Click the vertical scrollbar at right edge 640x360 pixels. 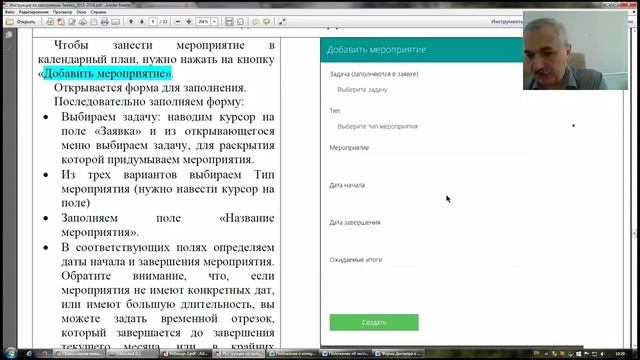634,188
